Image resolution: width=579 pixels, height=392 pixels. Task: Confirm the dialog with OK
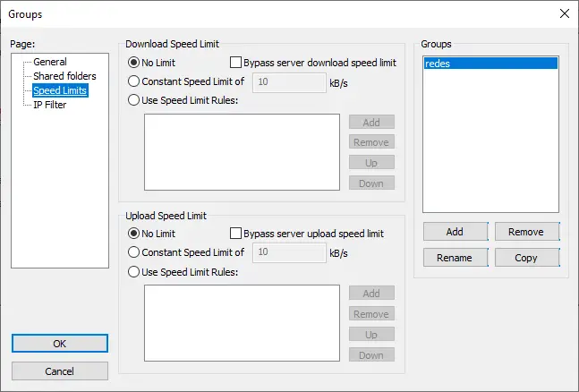pyautogui.click(x=60, y=344)
